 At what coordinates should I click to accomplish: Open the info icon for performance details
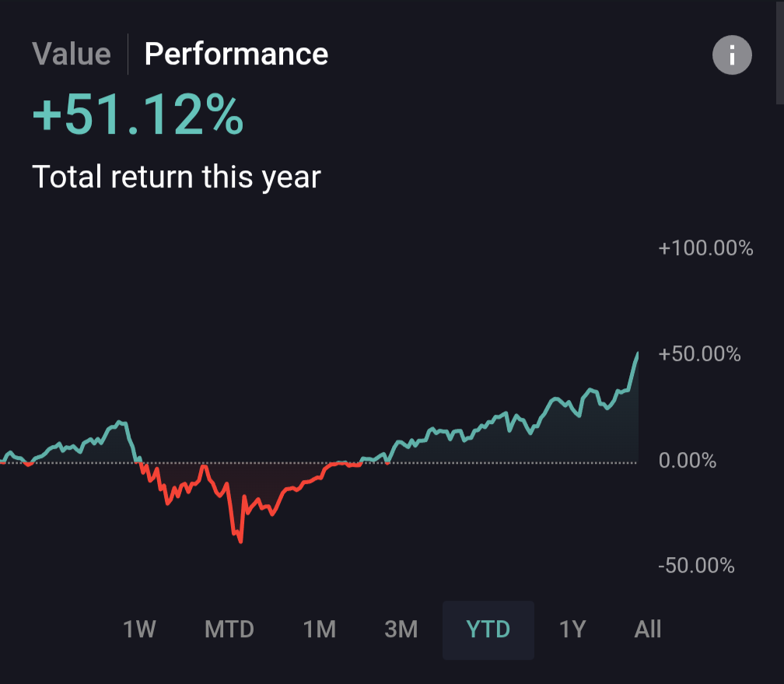[732, 56]
